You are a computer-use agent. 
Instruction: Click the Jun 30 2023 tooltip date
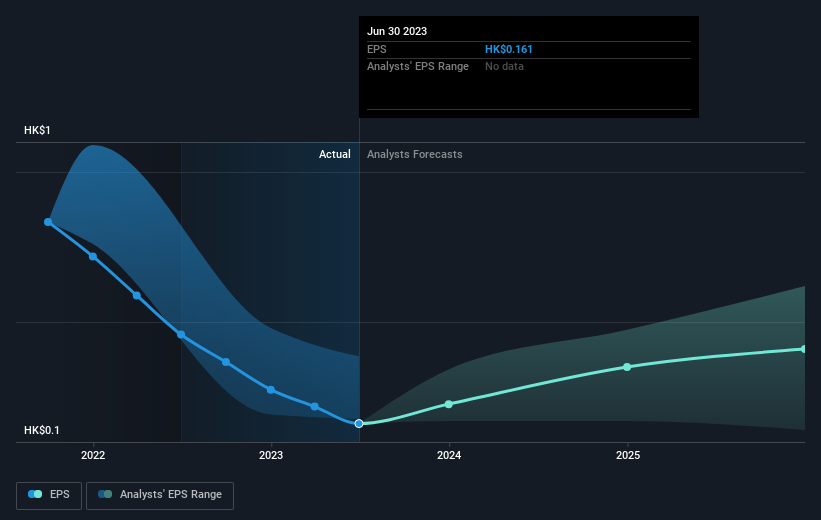pyautogui.click(x=397, y=31)
